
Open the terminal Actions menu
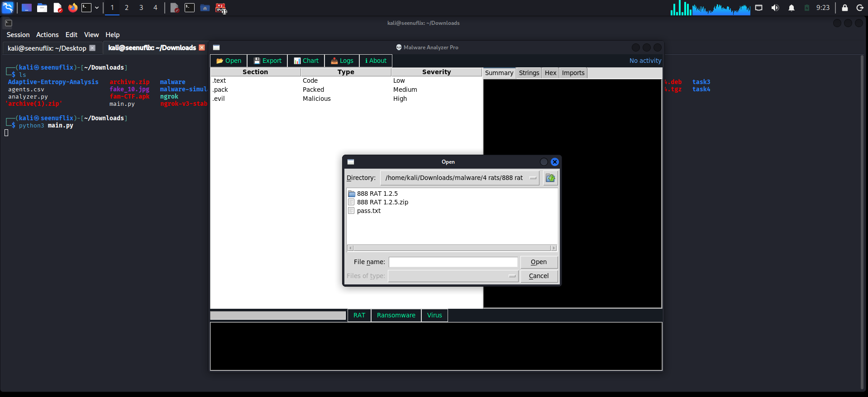(48, 35)
